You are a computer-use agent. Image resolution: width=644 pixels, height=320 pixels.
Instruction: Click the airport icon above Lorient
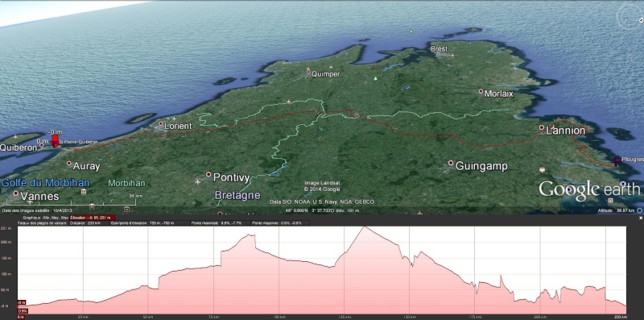pos(174,118)
